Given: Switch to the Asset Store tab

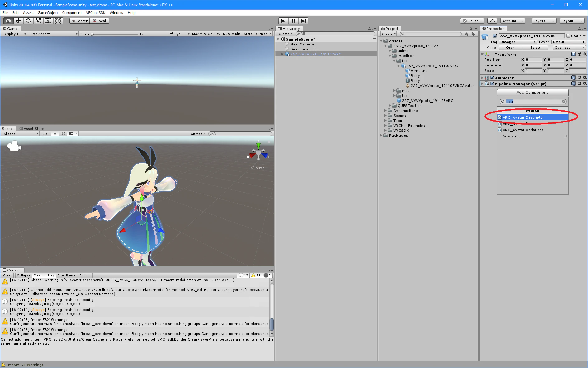Looking at the screenshot, I should (32, 128).
